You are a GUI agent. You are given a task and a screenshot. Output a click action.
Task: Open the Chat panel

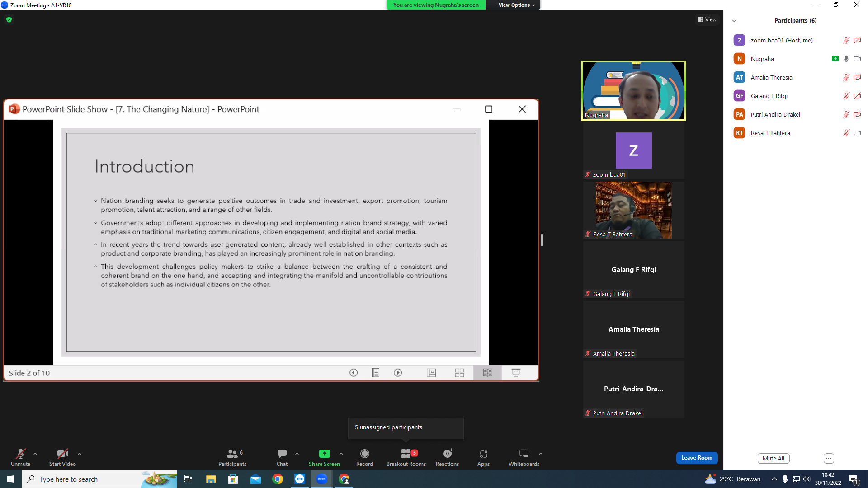[282, 457]
